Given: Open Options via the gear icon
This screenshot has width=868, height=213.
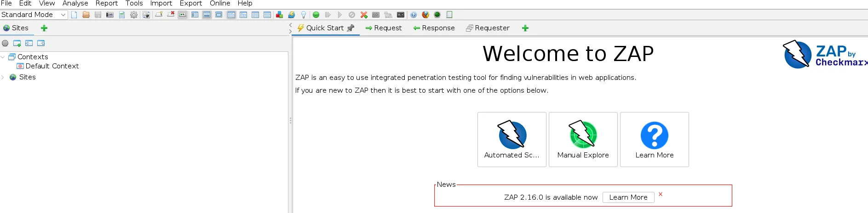Looking at the screenshot, I should [x=134, y=15].
